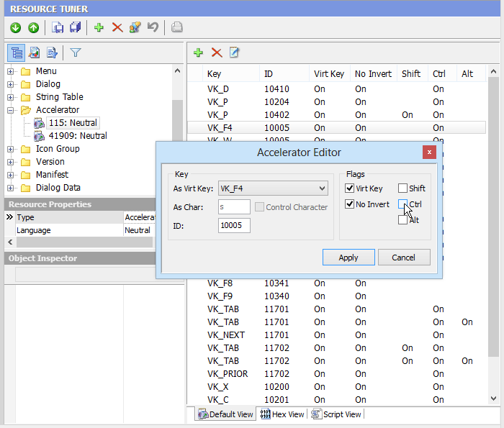Switch to the Hex View tab
The height and width of the screenshot is (428, 504).
pos(282,414)
